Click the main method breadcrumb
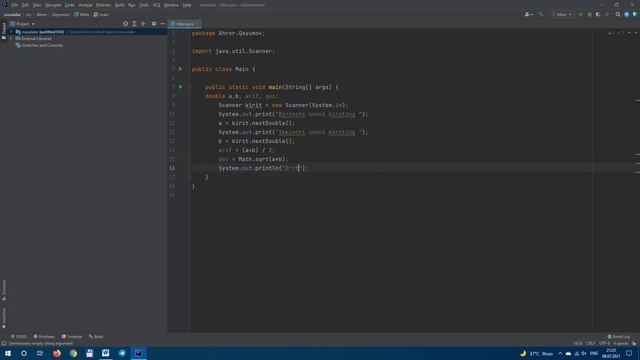 click(x=101, y=14)
